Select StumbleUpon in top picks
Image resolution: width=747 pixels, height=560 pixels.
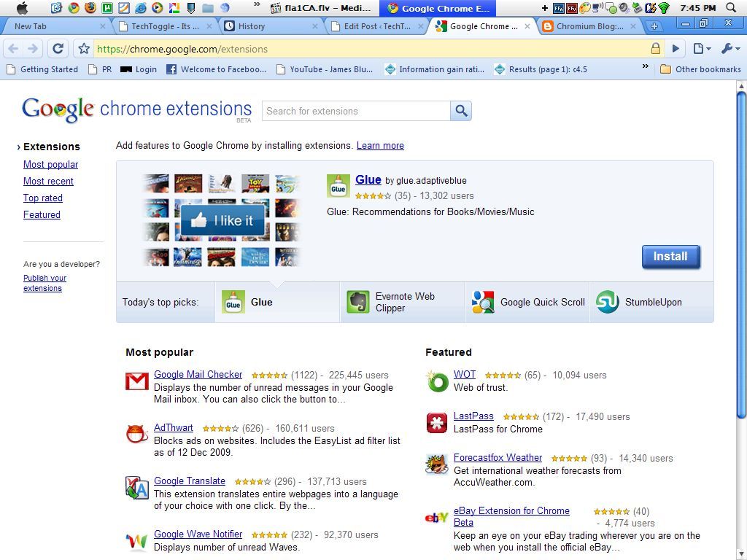point(651,302)
